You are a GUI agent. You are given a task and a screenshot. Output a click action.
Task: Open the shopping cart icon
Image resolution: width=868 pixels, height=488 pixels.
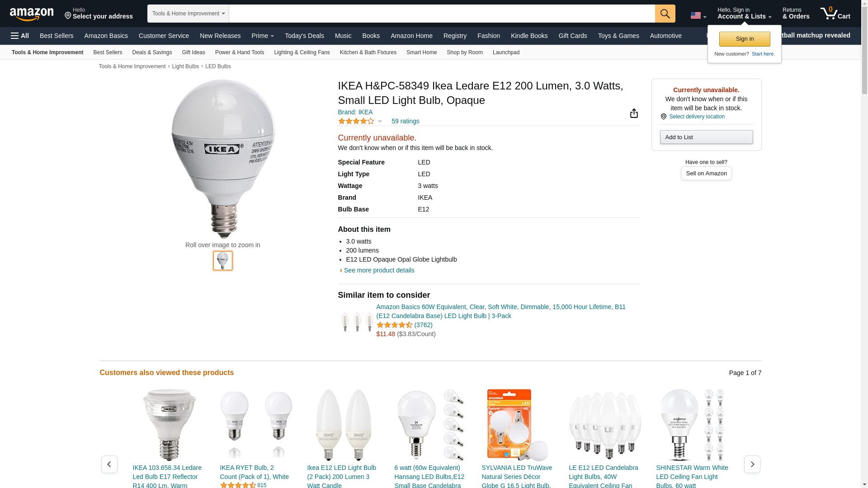pyautogui.click(x=835, y=14)
